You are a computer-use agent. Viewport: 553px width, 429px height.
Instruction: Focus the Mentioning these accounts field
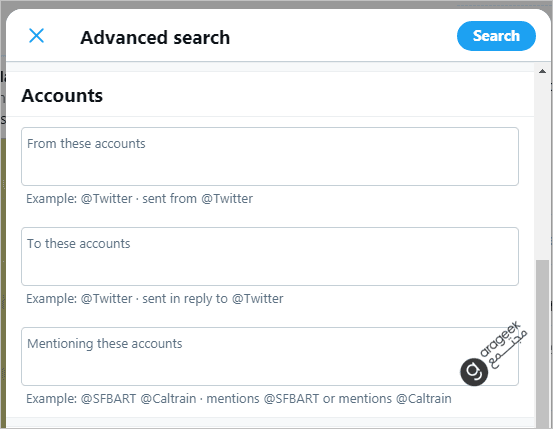point(270,356)
